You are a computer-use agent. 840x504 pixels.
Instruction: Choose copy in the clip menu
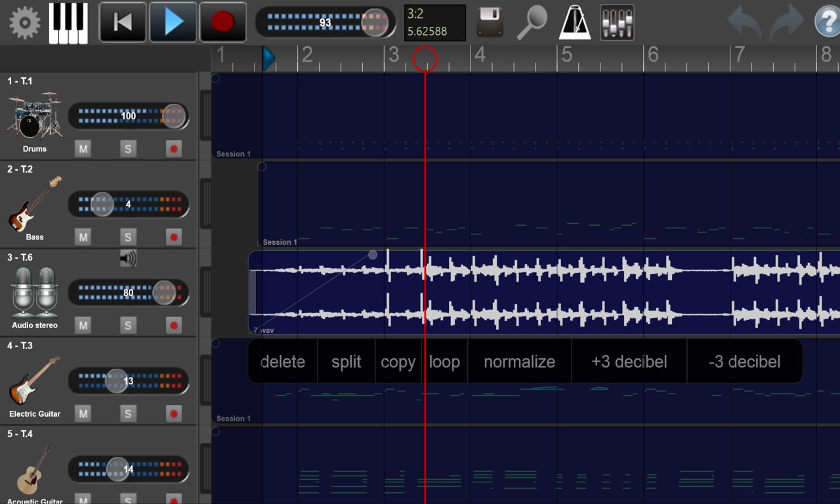[x=398, y=362]
